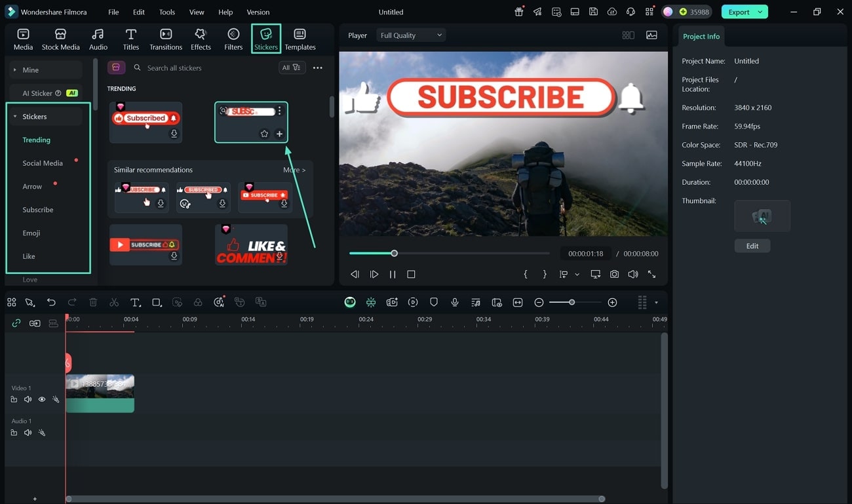Open the three-dot more options beside All filter
This screenshot has height=504, width=852.
coord(318,68)
